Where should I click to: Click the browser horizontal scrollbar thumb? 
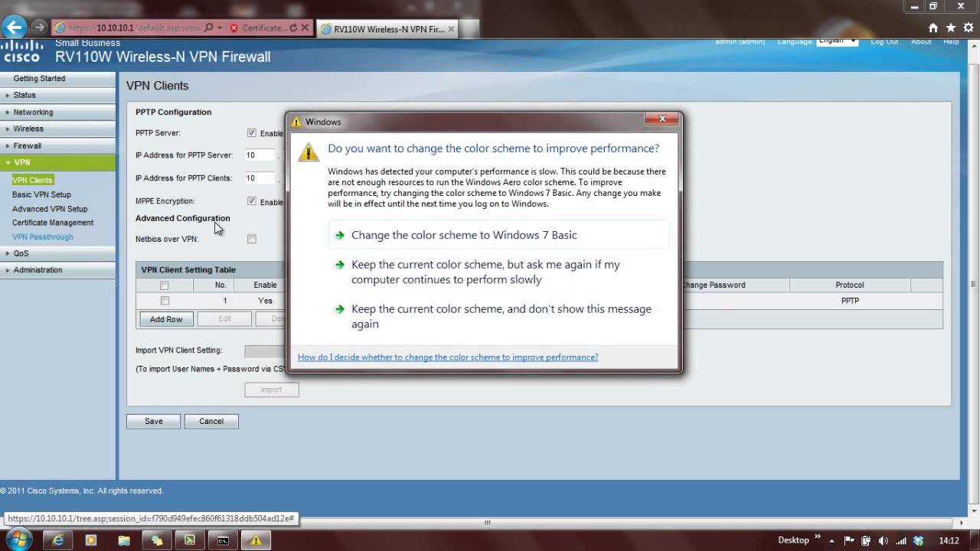487,523
